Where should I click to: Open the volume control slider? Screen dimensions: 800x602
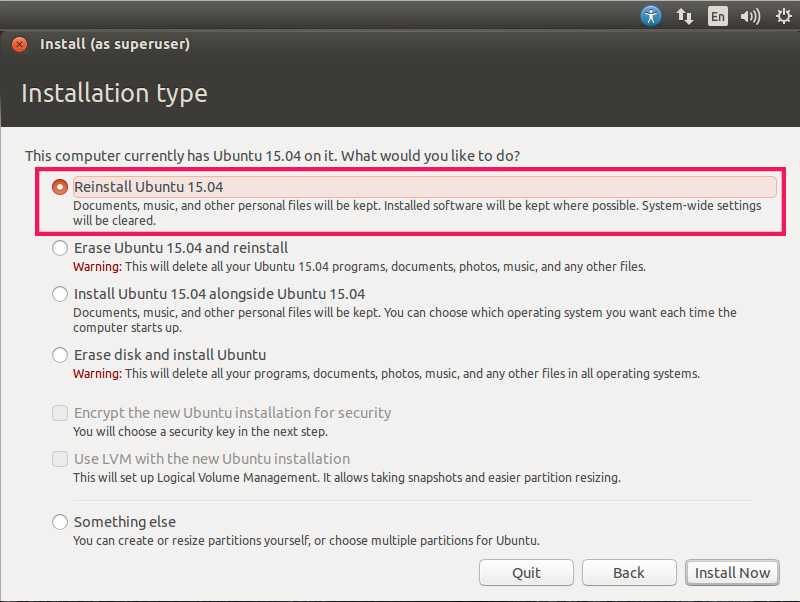(750, 16)
